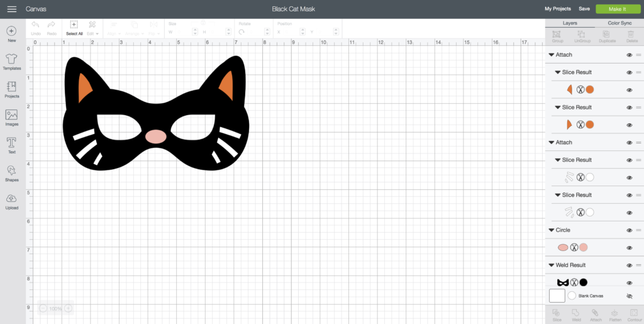The image size is (644, 324).
Task: Delete the selected layer
Action: coord(631,37)
